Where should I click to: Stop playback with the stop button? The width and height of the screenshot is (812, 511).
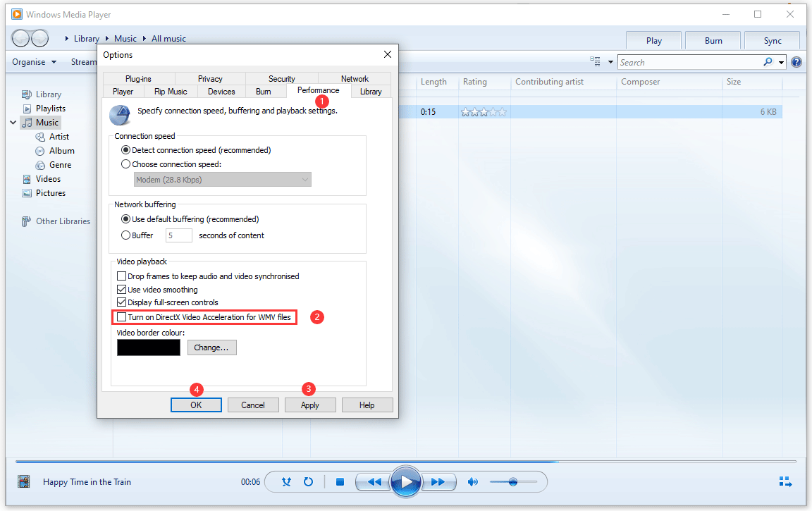(340, 482)
